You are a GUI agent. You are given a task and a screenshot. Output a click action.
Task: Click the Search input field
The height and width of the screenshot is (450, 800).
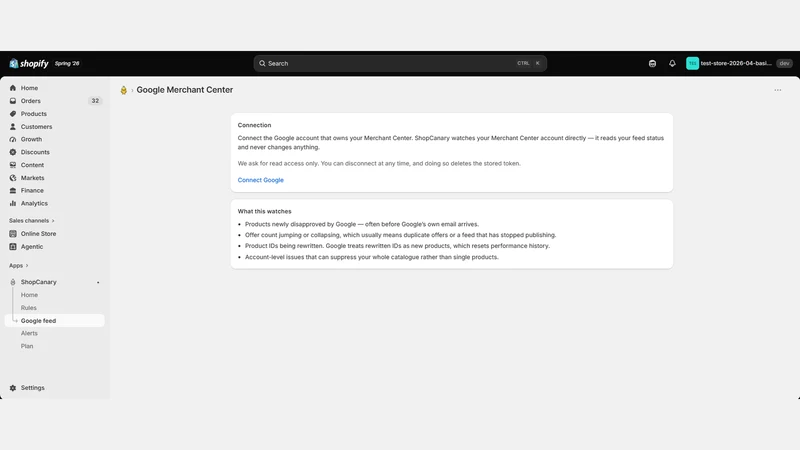(400, 63)
